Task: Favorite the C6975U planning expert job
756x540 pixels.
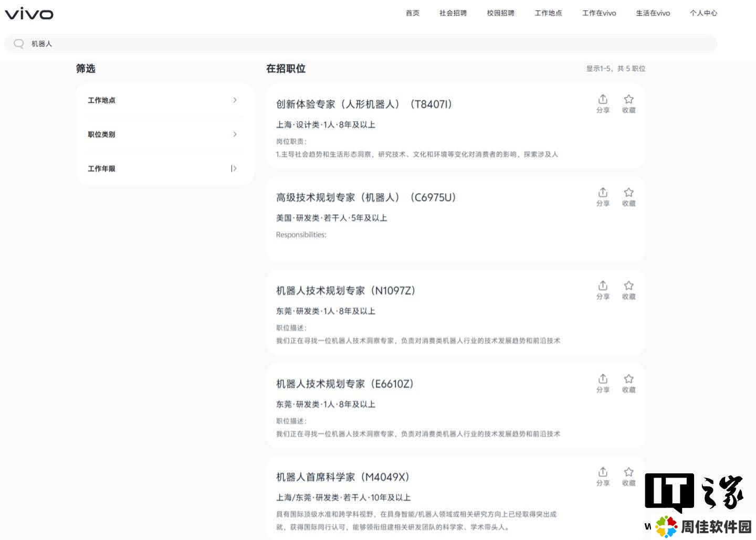Action: coord(628,197)
